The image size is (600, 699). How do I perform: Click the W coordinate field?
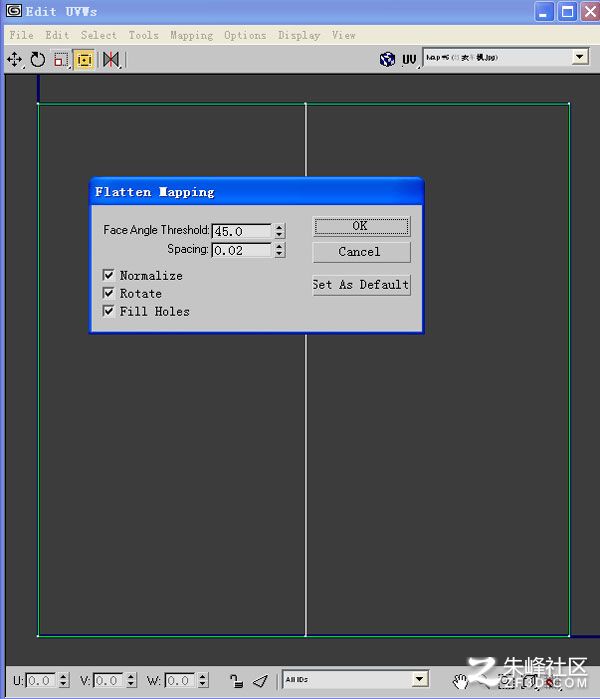(180, 681)
